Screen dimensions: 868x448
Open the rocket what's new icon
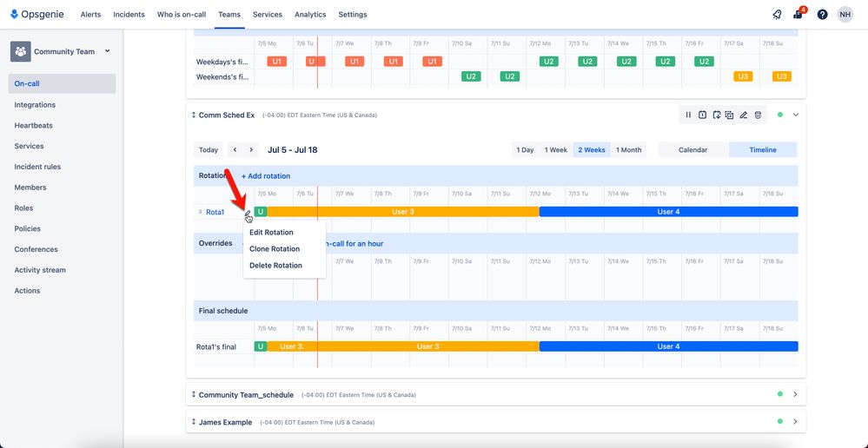777,15
